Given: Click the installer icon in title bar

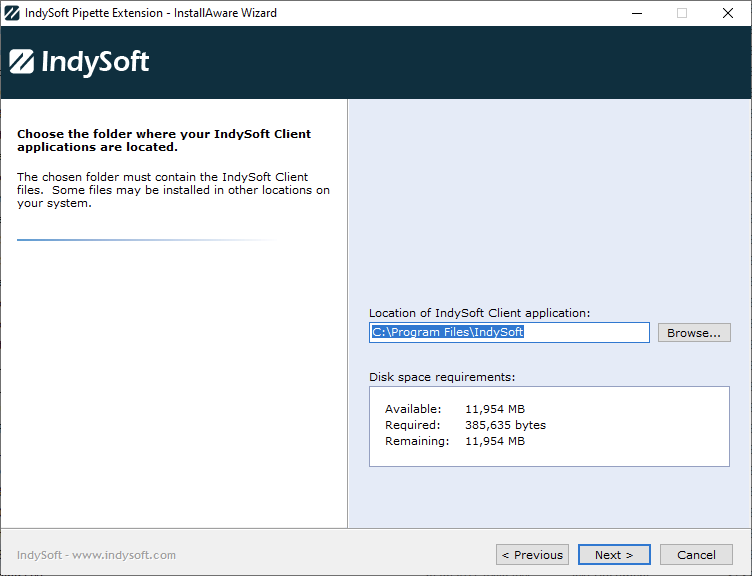Looking at the screenshot, I should (x=12, y=13).
